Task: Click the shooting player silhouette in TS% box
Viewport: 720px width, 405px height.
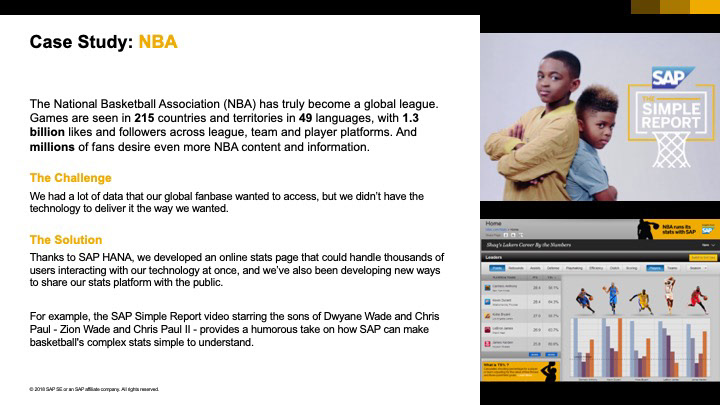Action: 549,371
